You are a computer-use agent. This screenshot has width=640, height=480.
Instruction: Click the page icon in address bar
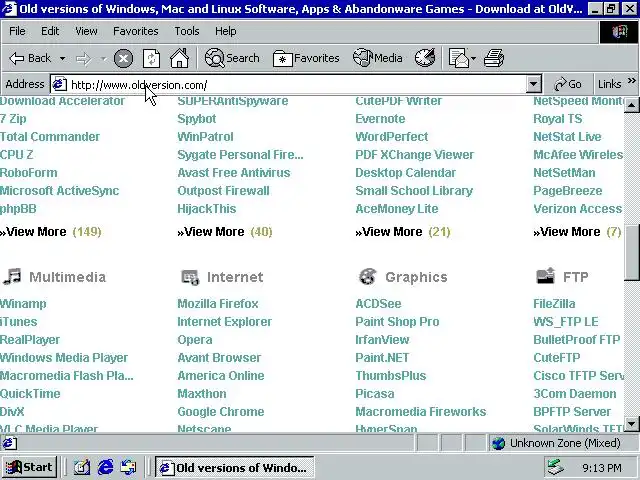coord(59,84)
